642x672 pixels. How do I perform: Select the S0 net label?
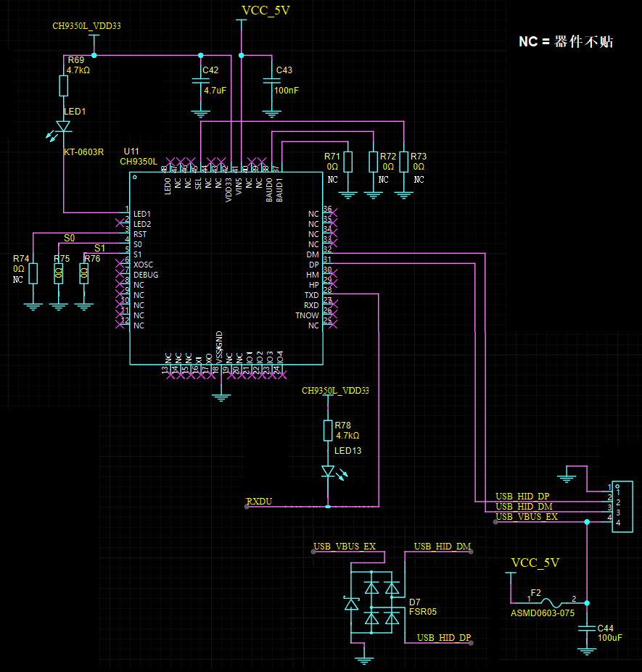(69, 238)
